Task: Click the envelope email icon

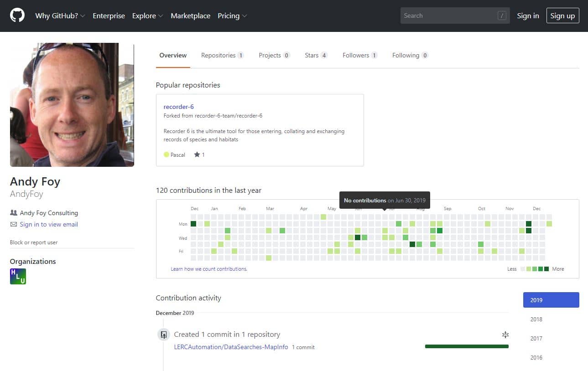Action: [14, 224]
